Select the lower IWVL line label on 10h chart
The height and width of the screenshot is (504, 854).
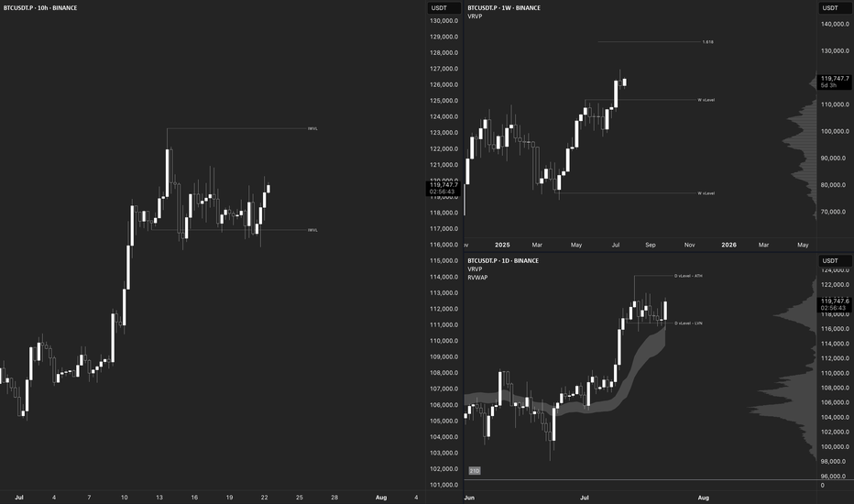(x=312, y=230)
